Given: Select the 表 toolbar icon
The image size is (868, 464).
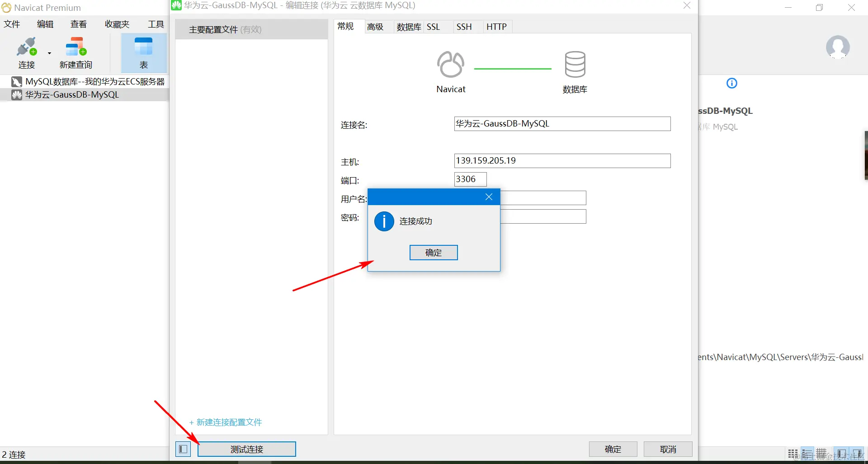Looking at the screenshot, I should (144, 47).
